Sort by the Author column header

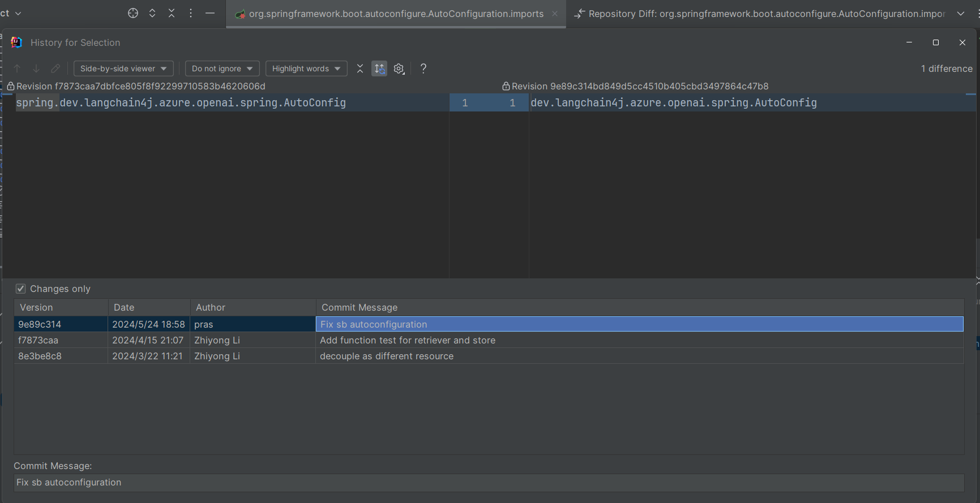pyautogui.click(x=253, y=307)
